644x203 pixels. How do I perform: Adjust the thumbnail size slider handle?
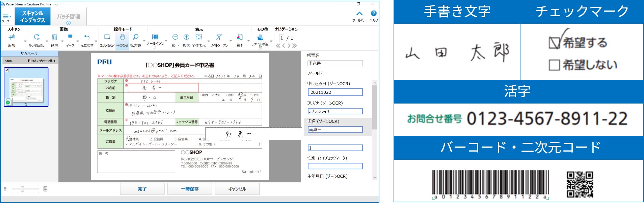pos(22,189)
